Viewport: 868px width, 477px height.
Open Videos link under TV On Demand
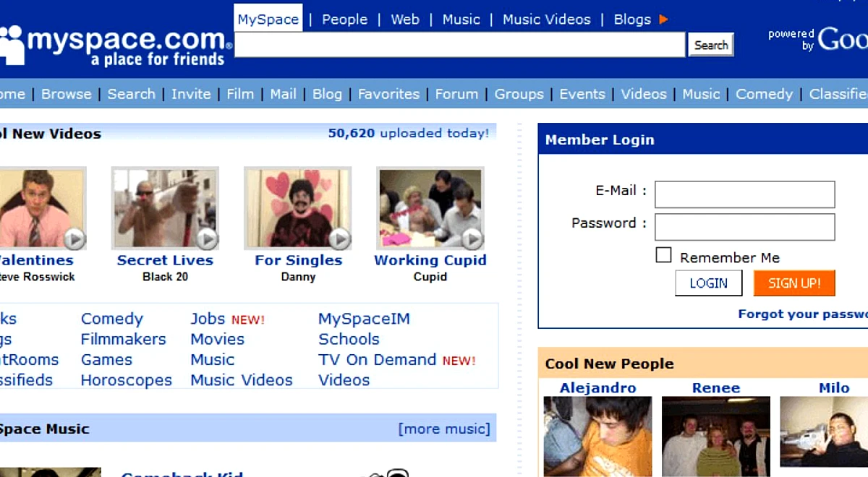click(x=344, y=380)
